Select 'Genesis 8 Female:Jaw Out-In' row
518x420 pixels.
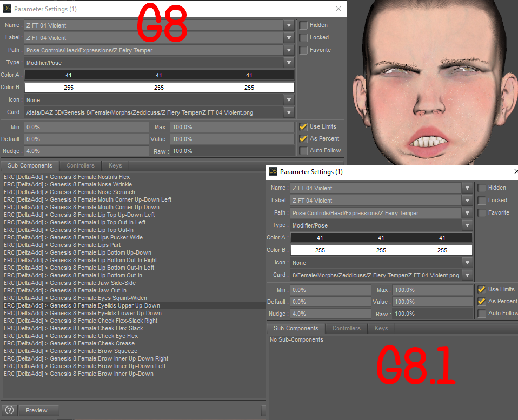[x=134, y=291]
